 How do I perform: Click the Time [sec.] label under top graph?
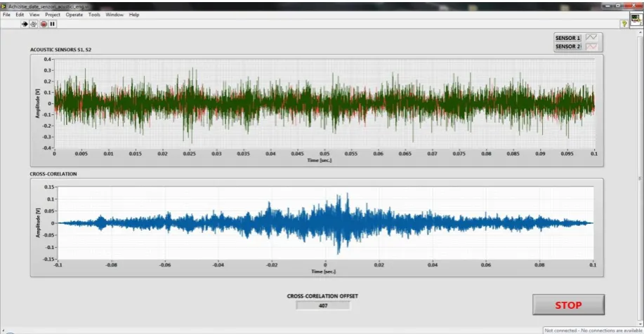(320, 160)
